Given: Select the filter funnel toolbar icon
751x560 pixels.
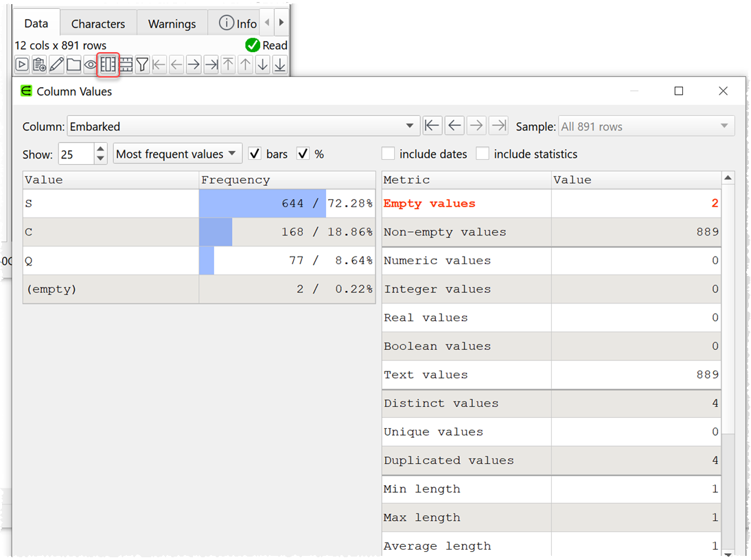Looking at the screenshot, I should 142,65.
